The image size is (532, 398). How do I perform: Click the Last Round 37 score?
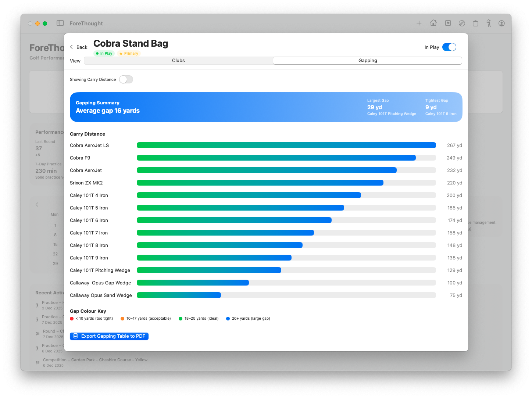pyautogui.click(x=39, y=148)
